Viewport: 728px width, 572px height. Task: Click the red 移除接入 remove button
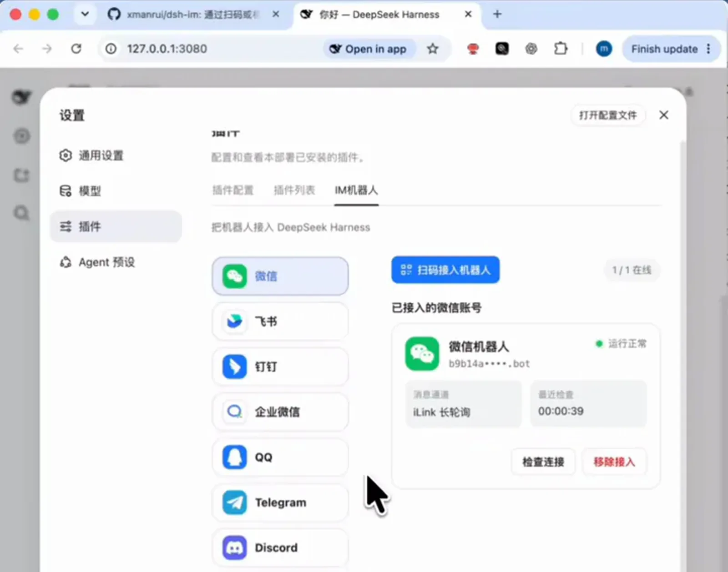[x=614, y=462]
